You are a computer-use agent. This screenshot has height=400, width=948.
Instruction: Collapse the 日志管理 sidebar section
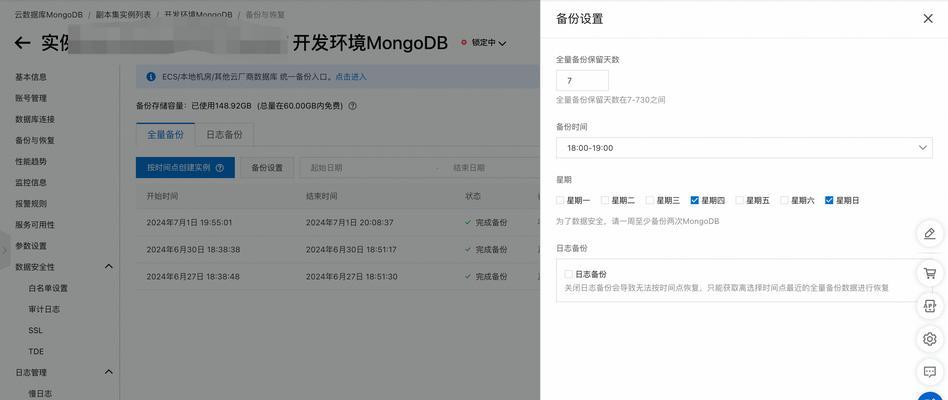(109, 372)
